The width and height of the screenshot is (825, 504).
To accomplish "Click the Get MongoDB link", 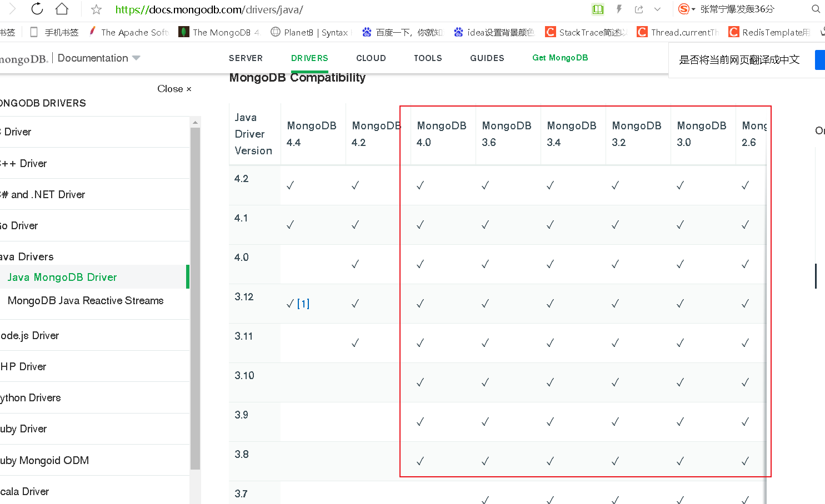I will pos(560,58).
